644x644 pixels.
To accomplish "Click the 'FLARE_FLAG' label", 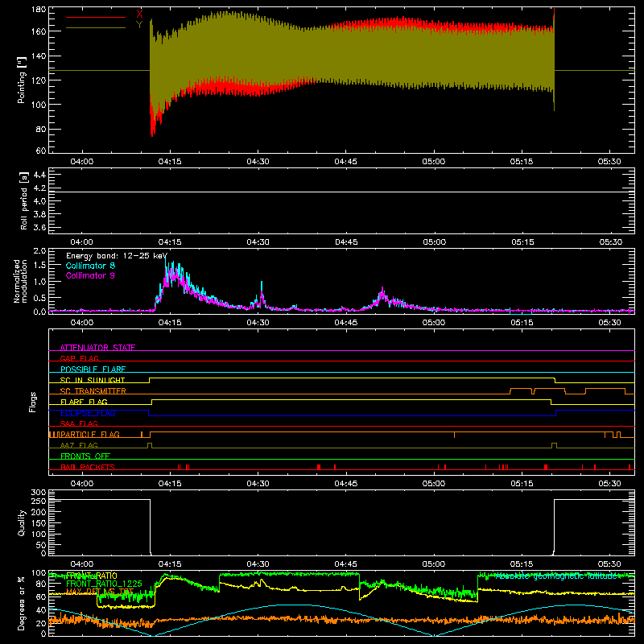I will (84, 402).
